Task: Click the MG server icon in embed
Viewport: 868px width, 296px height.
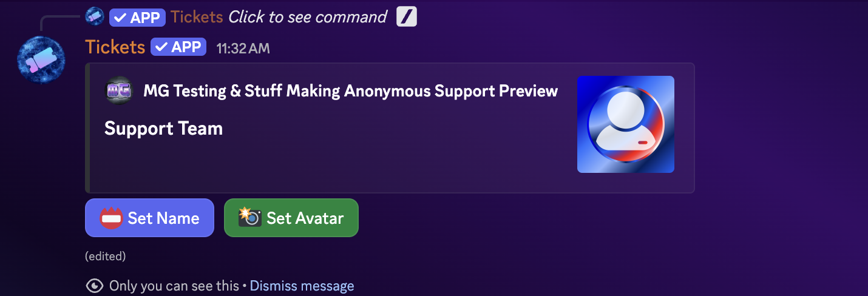Action: tap(119, 91)
